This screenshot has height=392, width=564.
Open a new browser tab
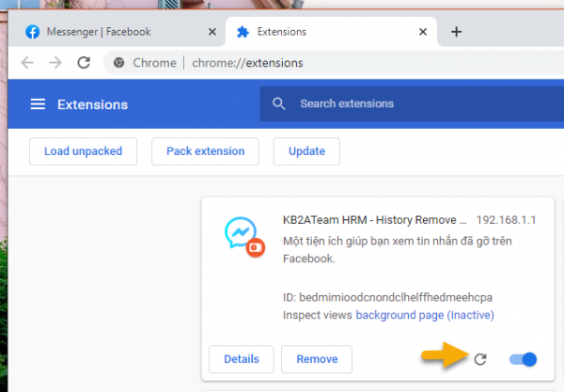[x=456, y=32]
